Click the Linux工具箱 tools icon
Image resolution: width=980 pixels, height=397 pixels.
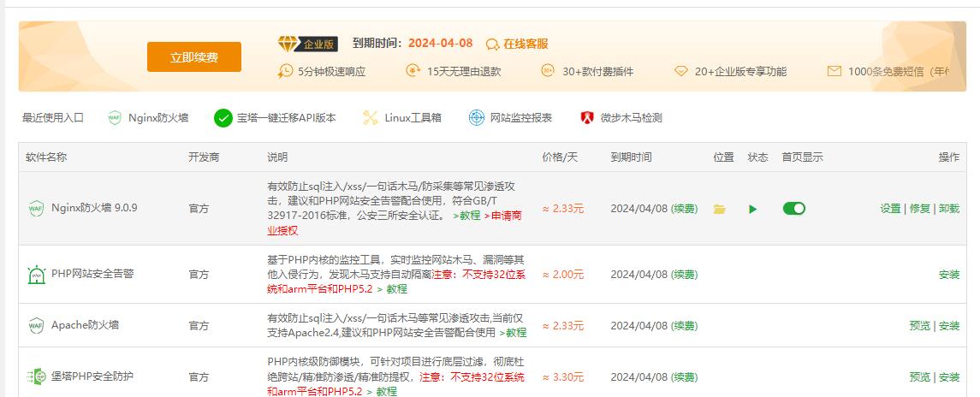click(x=371, y=118)
